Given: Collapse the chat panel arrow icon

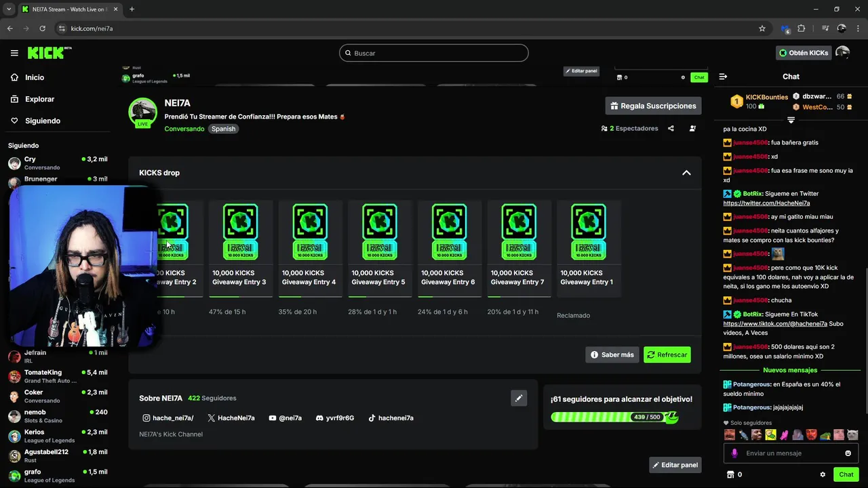Looking at the screenshot, I should coord(723,77).
